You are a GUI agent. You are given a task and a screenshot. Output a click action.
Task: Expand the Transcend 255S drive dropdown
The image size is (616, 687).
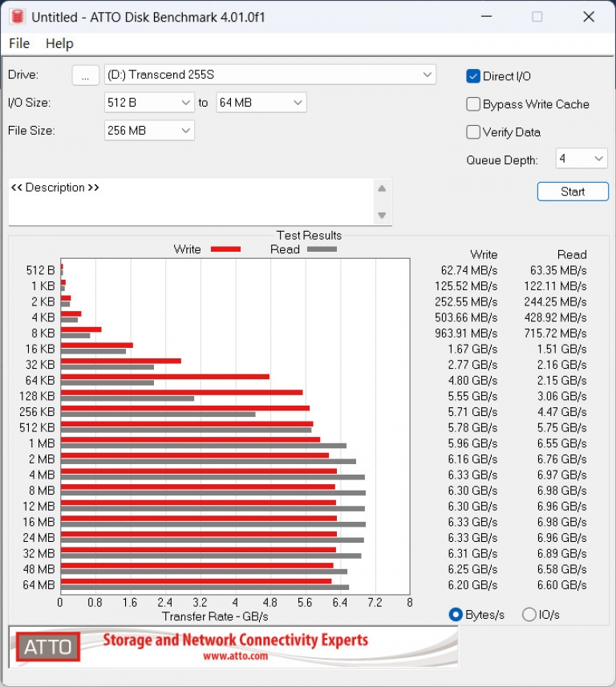click(x=270, y=75)
